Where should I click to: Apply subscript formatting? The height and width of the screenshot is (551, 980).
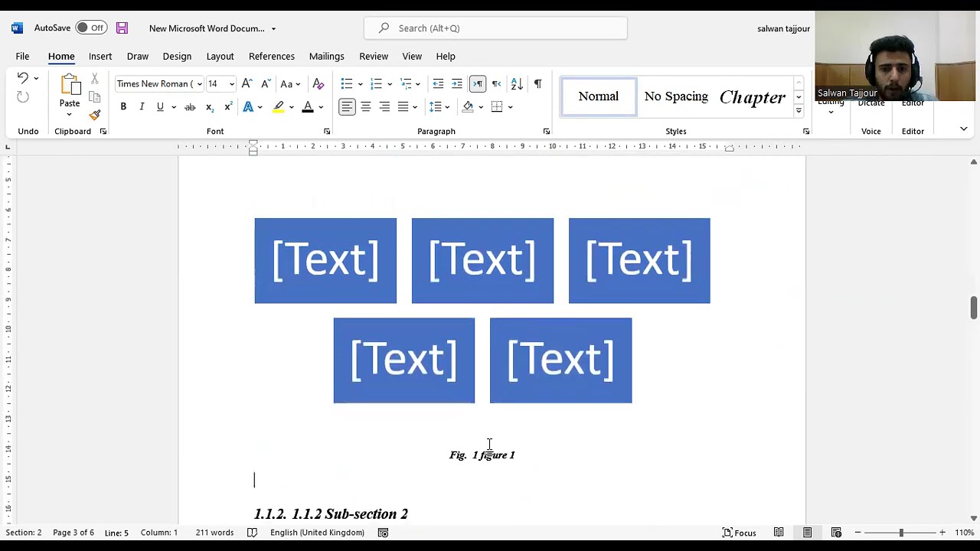coord(209,107)
